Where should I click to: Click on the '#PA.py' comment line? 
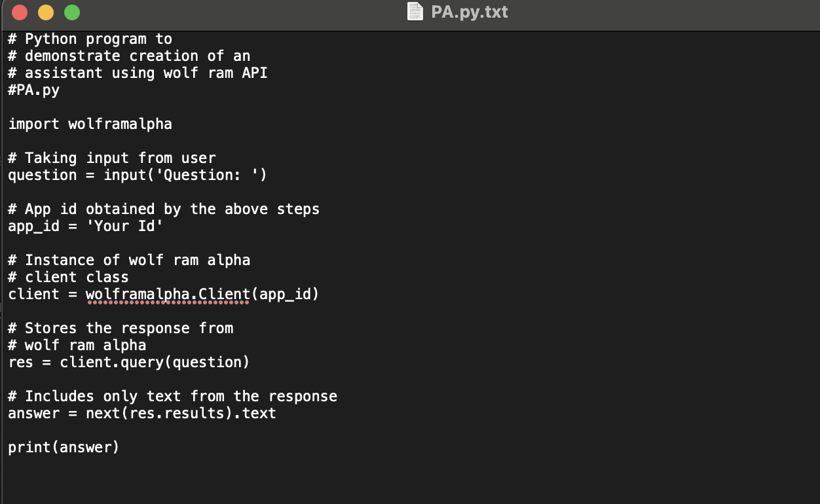click(x=34, y=90)
